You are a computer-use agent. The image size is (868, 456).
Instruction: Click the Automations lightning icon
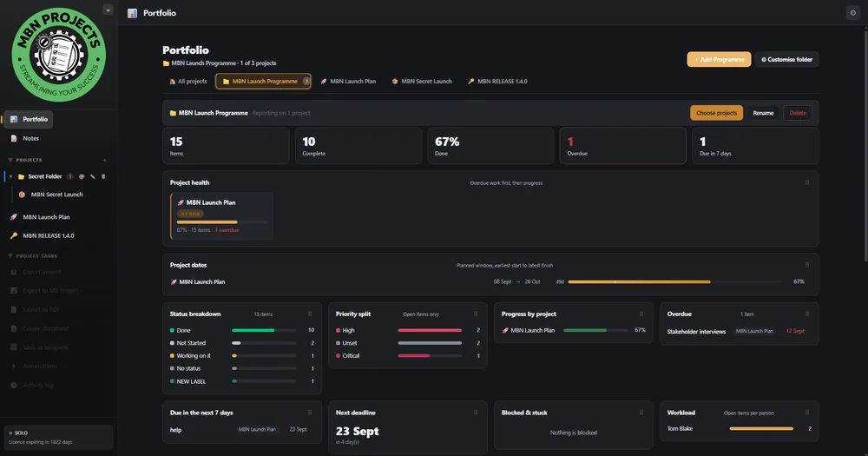(14, 367)
